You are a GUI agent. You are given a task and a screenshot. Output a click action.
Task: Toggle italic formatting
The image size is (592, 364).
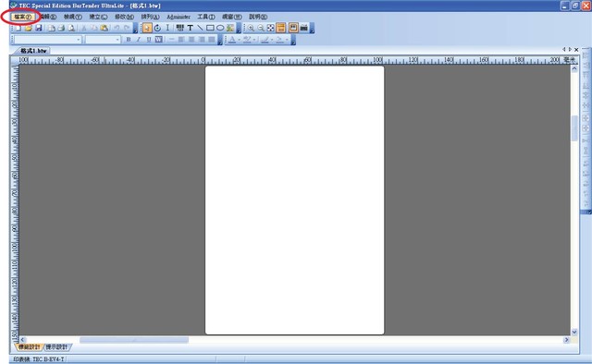[x=139, y=39]
